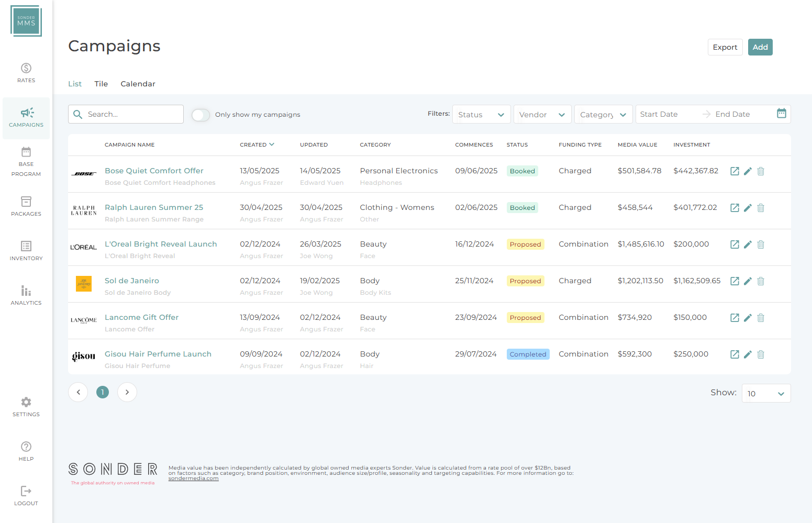Delete L'Oreal Bright Reveal Launch campaign
Image resolution: width=812 pixels, height=523 pixels.
point(761,244)
